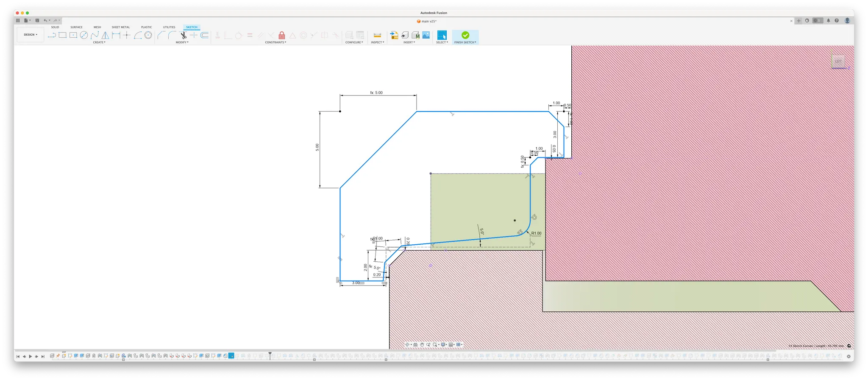Expand the CREATE menu dropdown
The image size is (868, 380).
pos(99,42)
